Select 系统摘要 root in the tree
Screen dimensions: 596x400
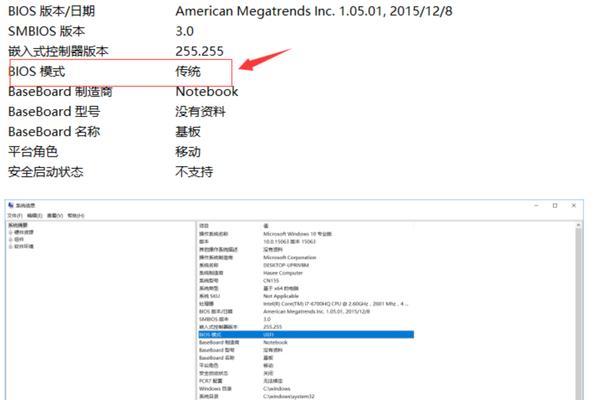18,225
